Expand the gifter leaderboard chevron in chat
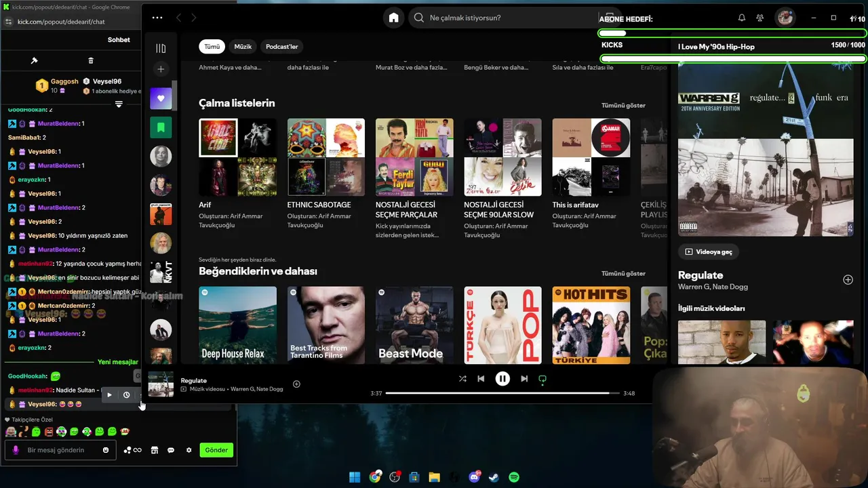Screen dimensions: 868x488 coord(119,104)
